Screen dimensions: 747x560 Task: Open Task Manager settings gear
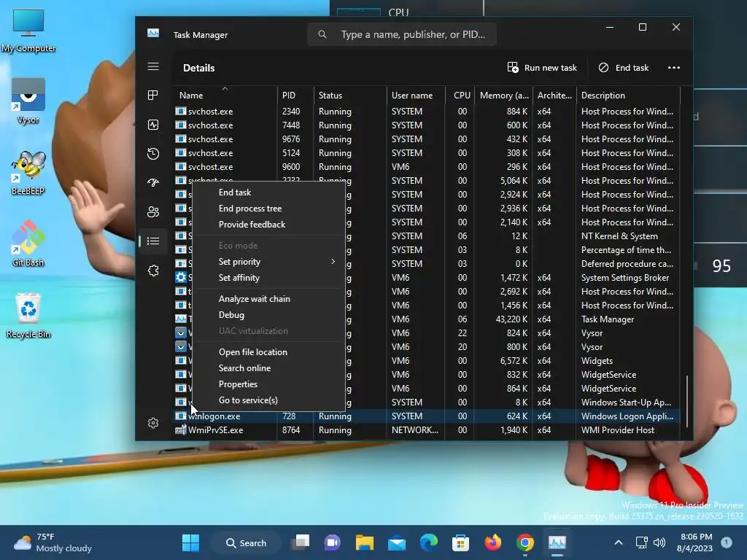point(153,423)
